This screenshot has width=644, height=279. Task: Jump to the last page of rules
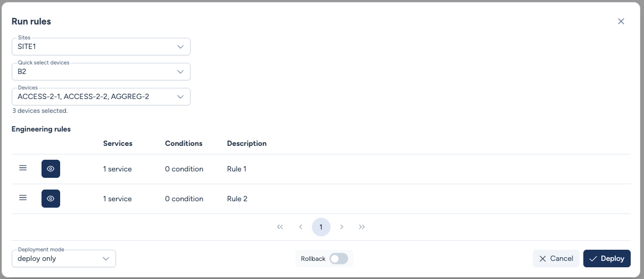pos(362,227)
